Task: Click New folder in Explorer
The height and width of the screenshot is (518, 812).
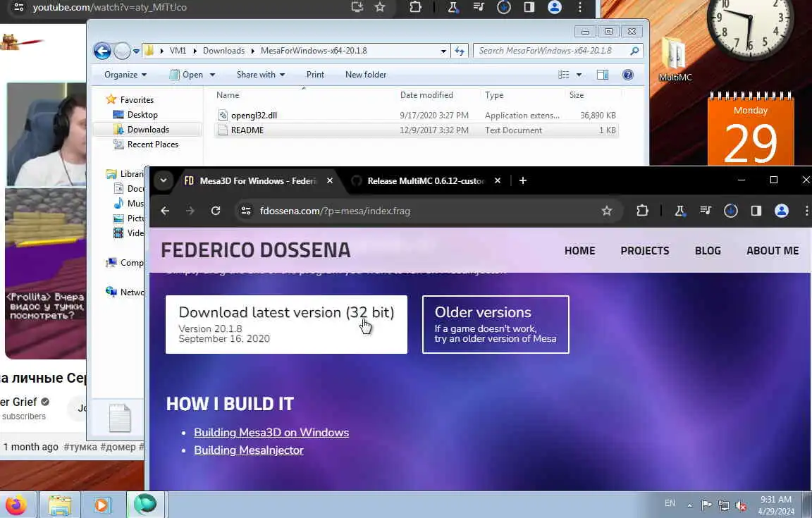Action: 366,75
